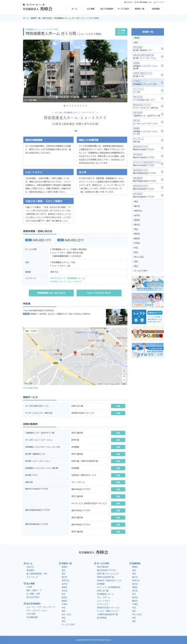Expand サービスで探す in sidebar list
The image size is (187, 644).
[x=148, y=271]
